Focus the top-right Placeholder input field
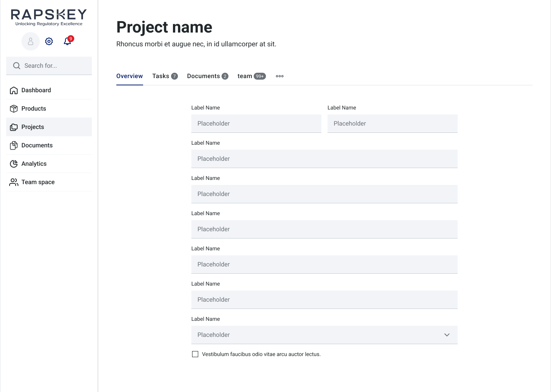This screenshot has height=392, width=551. pos(392,124)
